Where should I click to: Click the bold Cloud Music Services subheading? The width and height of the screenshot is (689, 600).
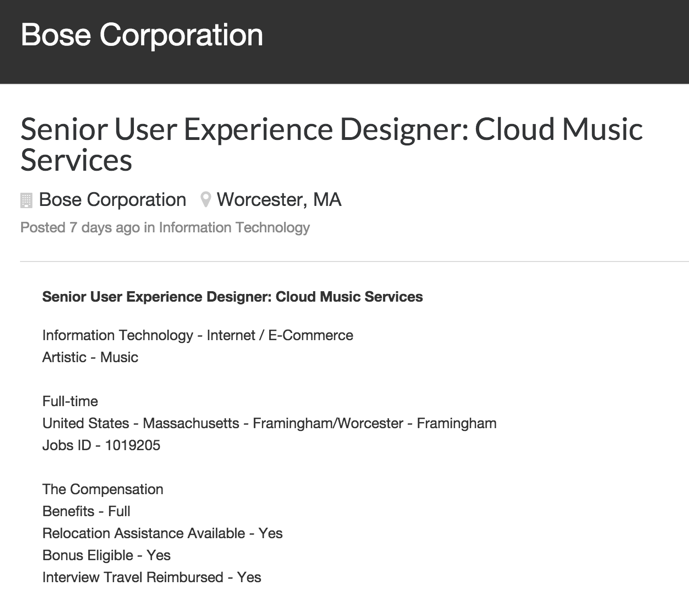(232, 297)
